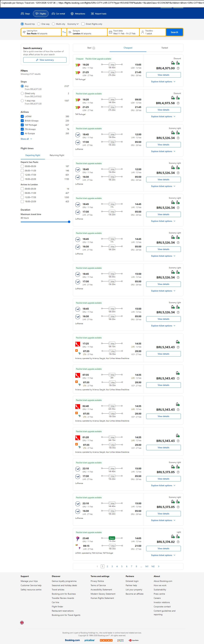
Task: Click the UK flag language icon
Action: pos(22,622)
